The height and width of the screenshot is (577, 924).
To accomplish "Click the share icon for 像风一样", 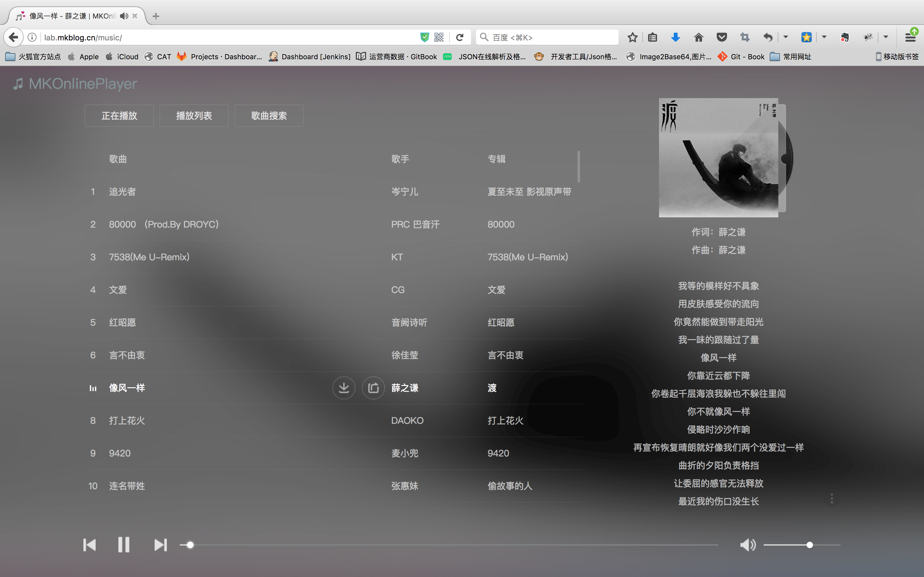I will click(373, 388).
